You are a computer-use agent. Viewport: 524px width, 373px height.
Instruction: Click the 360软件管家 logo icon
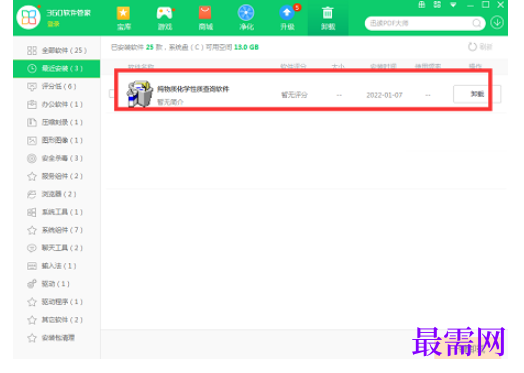click(29, 17)
